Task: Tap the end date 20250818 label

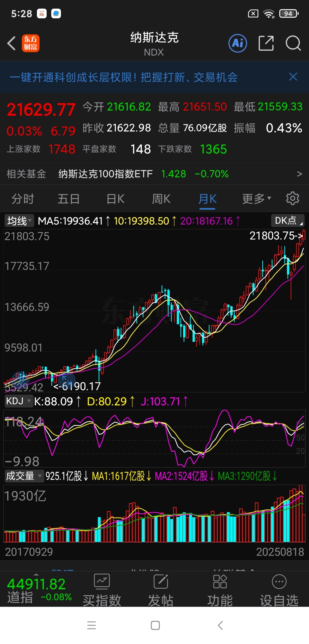Action: (x=280, y=552)
